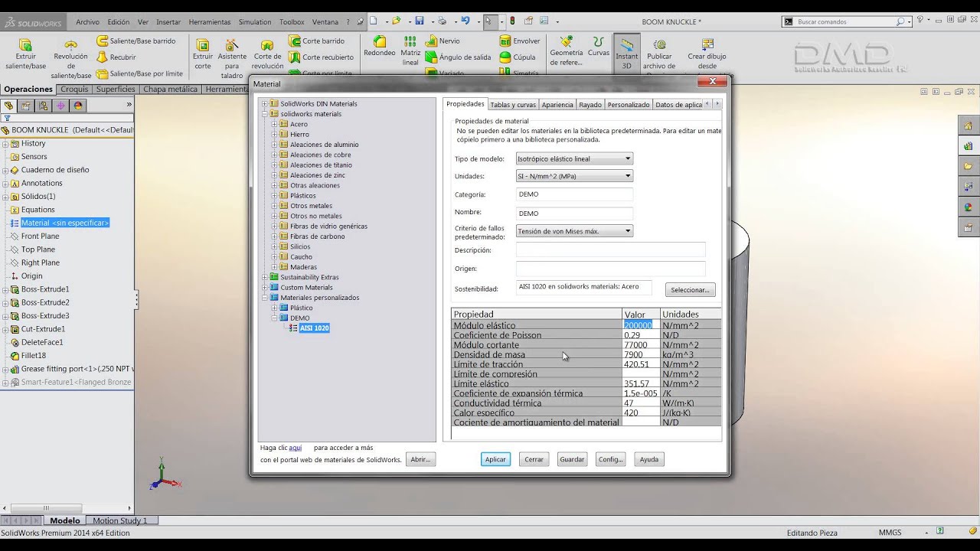Open Asistente para taladro
Image resolution: width=980 pixels, height=551 pixels.
click(232, 60)
